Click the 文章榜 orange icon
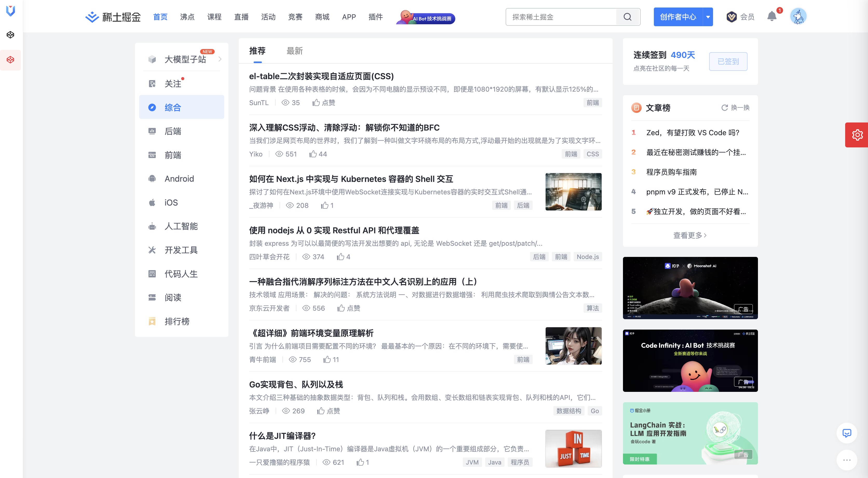868x478 pixels. tap(636, 107)
